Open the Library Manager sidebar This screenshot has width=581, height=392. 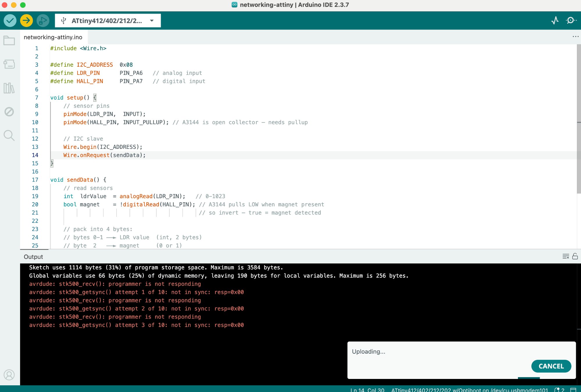[9, 88]
